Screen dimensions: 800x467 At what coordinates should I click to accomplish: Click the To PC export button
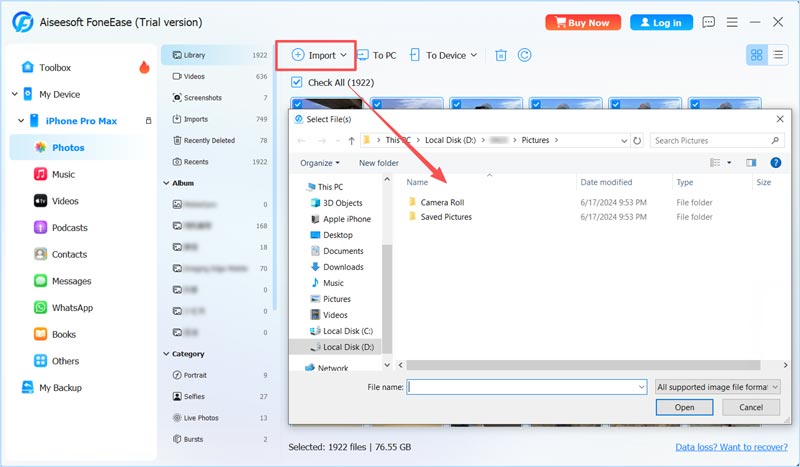point(377,55)
